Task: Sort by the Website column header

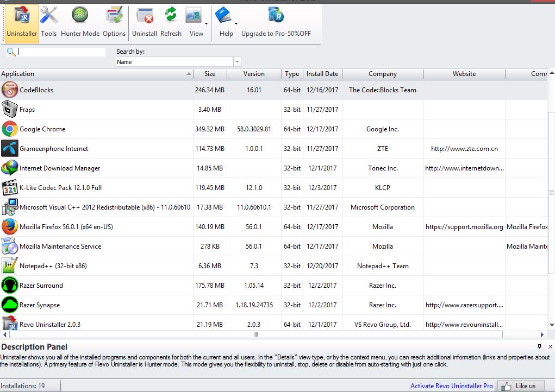Action: click(464, 74)
